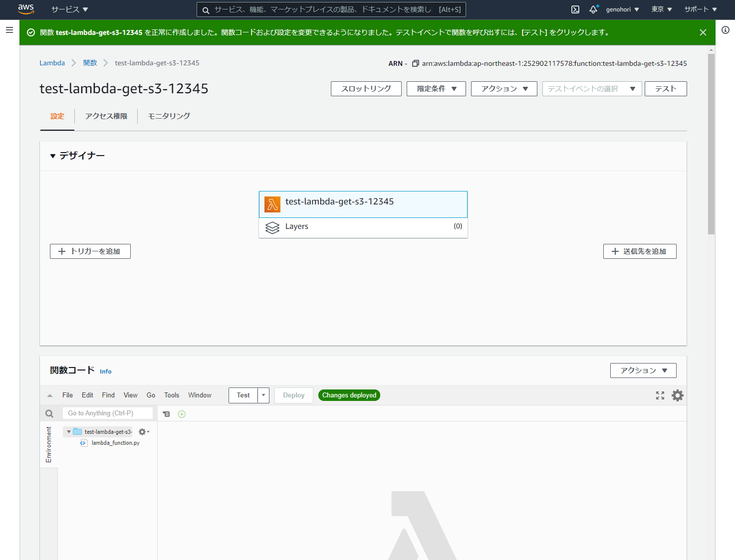Follow the Lambda breadcrumb link
Screen dimensions: 735x560
52,63
